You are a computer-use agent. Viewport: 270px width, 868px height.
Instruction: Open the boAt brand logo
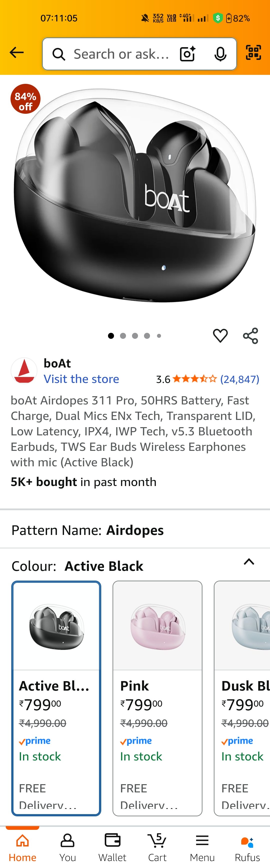tap(24, 371)
